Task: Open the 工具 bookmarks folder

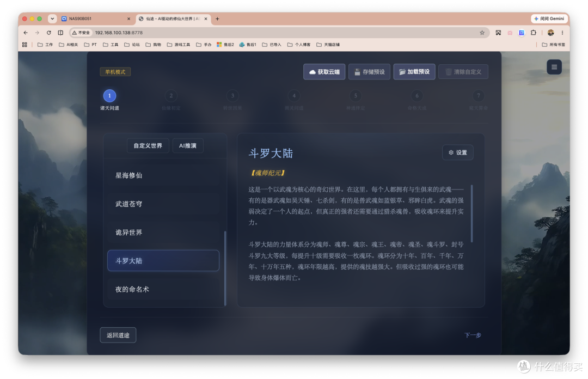Action: click(111, 45)
